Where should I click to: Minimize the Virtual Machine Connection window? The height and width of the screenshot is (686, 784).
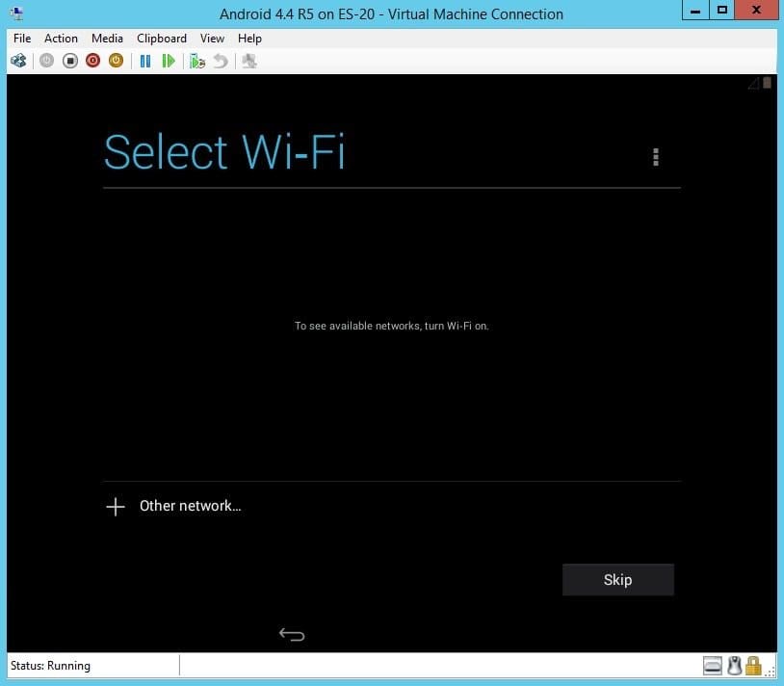[x=695, y=10]
